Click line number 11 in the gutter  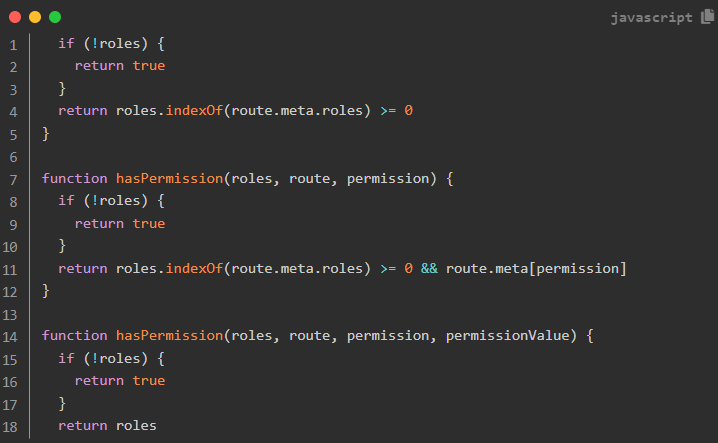point(10,270)
